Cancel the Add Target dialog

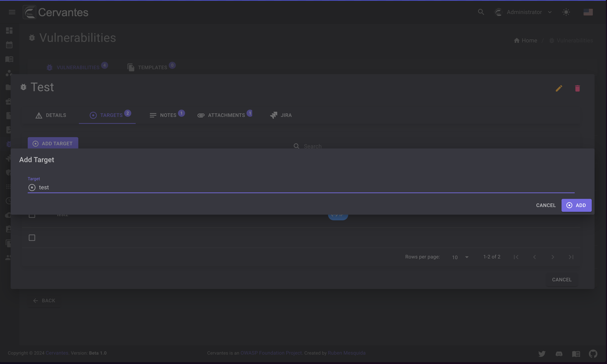click(x=546, y=205)
